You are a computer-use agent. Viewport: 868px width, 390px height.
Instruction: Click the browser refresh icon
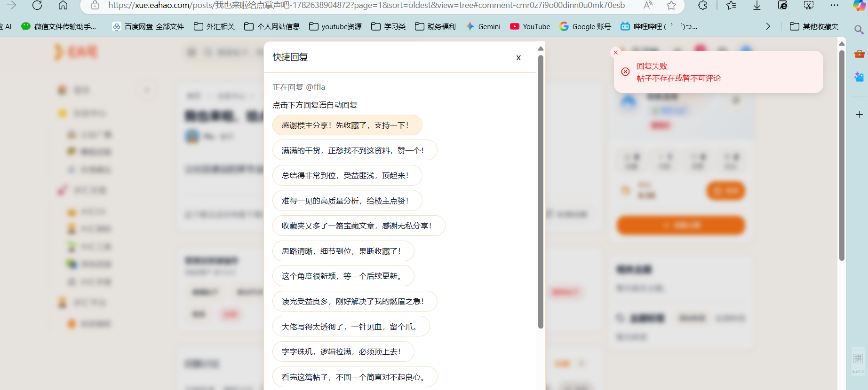click(37, 5)
